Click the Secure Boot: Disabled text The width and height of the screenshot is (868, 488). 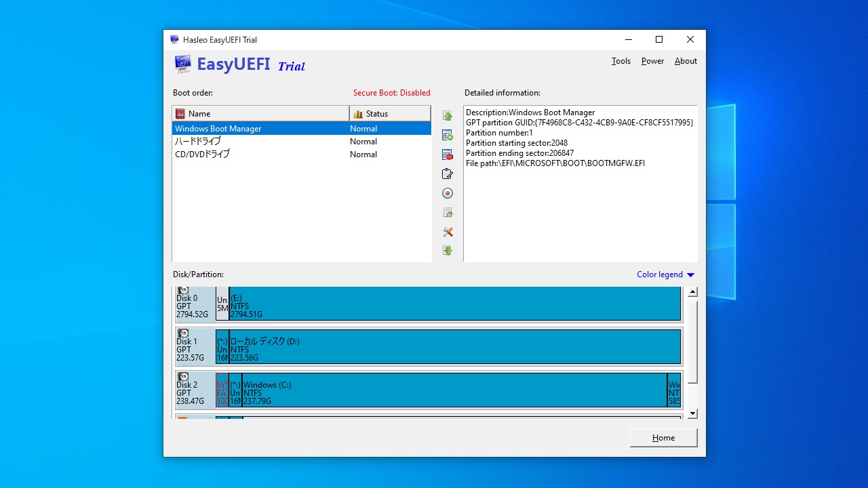click(391, 93)
